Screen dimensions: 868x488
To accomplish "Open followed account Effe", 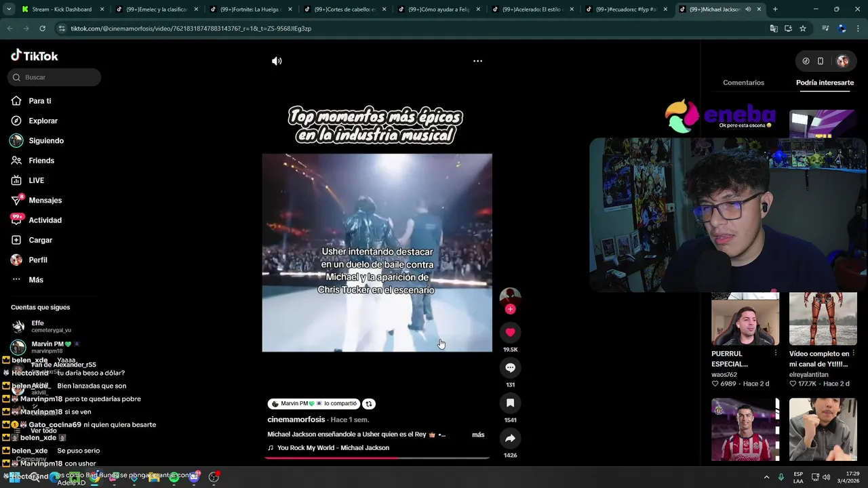I will coord(41,326).
